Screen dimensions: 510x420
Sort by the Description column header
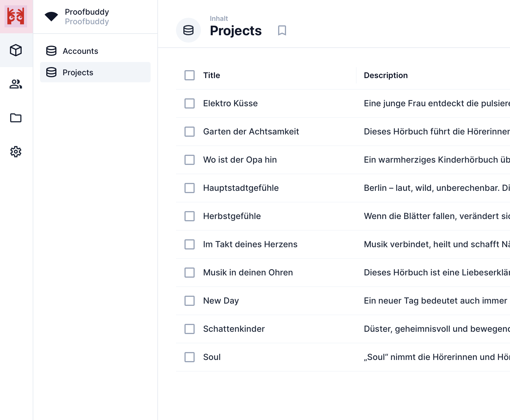click(x=386, y=75)
